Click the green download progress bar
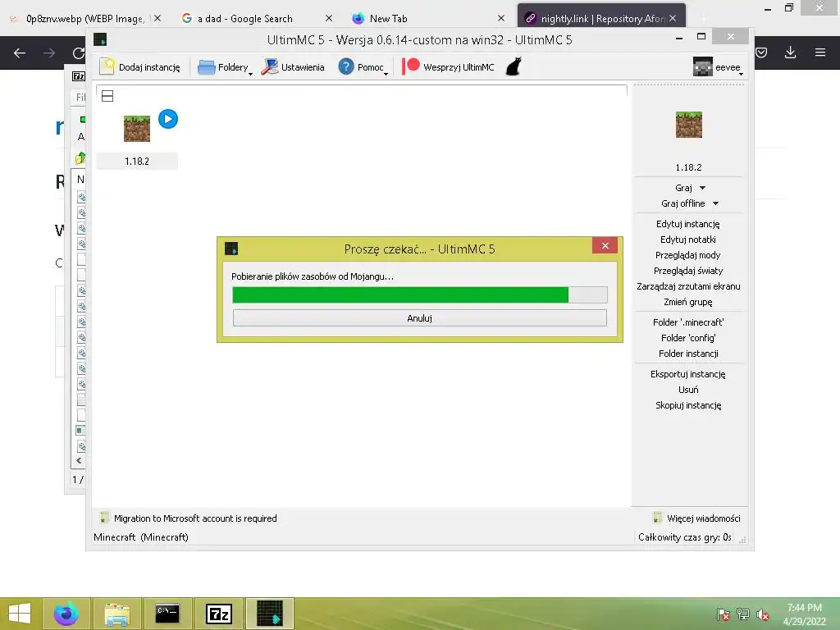 419,294
